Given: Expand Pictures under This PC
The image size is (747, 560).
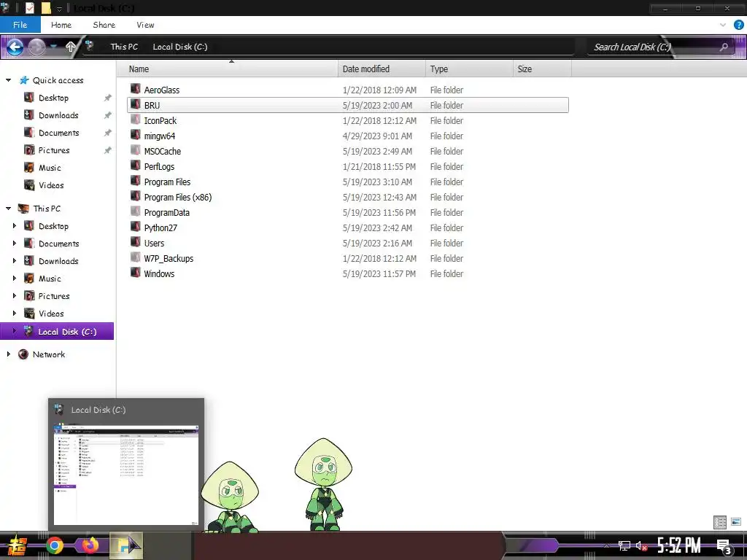Looking at the screenshot, I should [15, 296].
